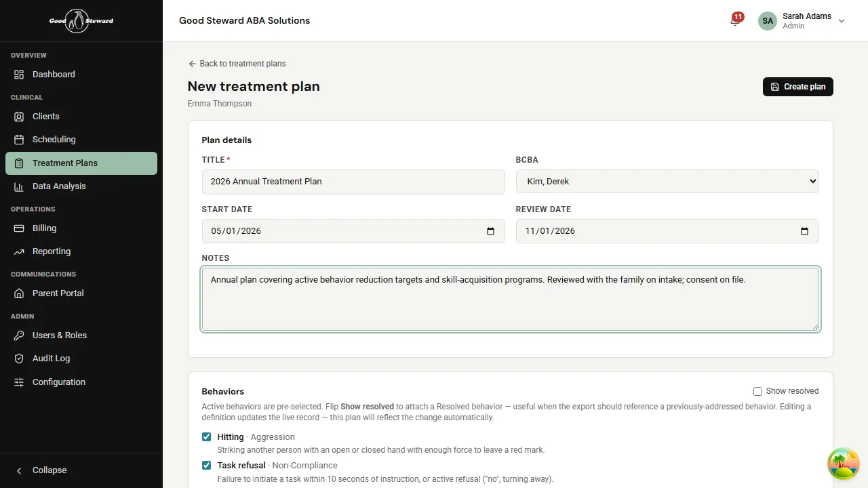Select the Dashboard icon in the sidebar
Viewport: 868px width, 488px height.
click(x=18, y=74)
